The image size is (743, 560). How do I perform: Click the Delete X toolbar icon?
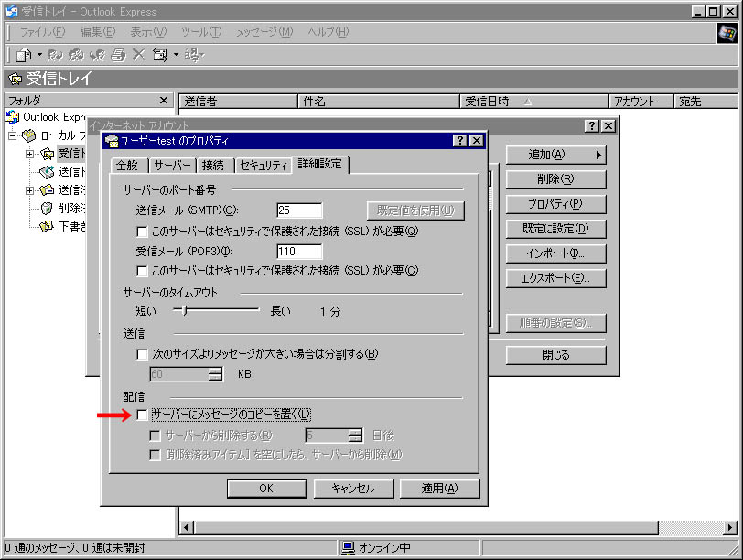138,55
